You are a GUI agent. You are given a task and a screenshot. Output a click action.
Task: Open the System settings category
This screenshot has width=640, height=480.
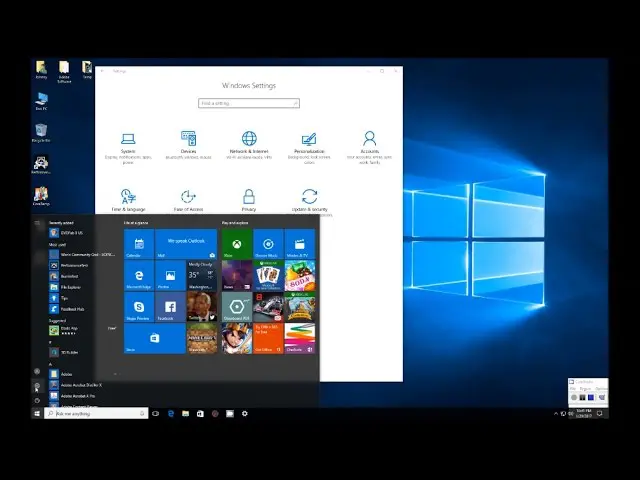point(128,144)
